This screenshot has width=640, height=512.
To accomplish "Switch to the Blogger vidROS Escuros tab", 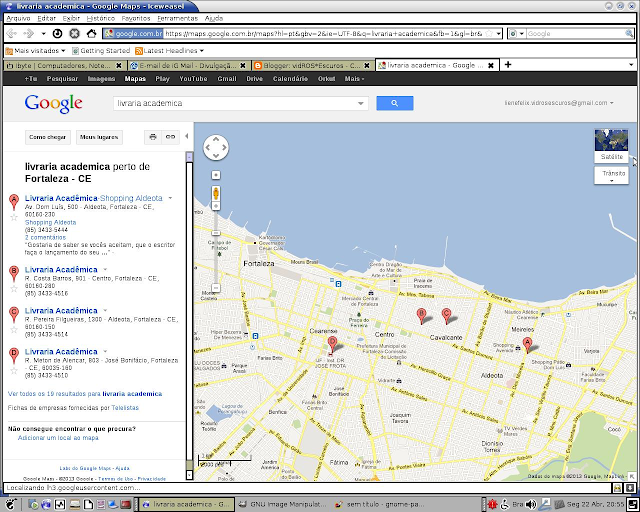I will 311,65.
